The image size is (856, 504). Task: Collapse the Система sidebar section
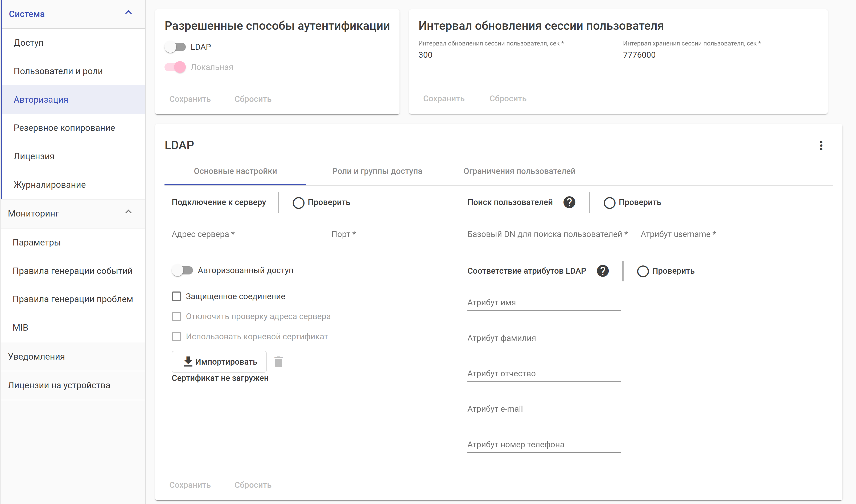point(129,13)
